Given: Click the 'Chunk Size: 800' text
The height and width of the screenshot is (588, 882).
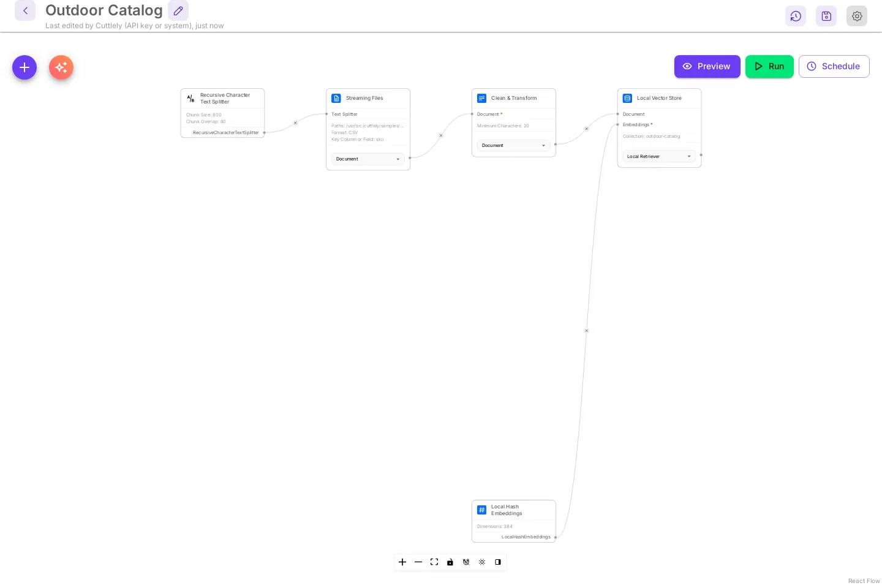Looking at the screenshot, I should coord(204,115).
